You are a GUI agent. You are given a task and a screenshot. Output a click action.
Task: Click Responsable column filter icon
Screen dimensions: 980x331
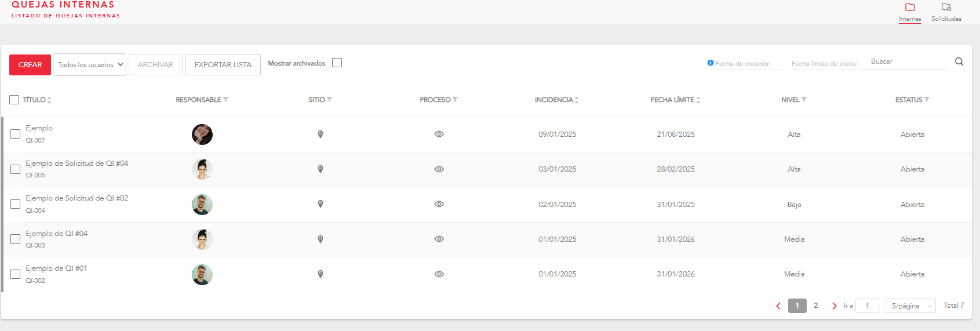[226, 100]
